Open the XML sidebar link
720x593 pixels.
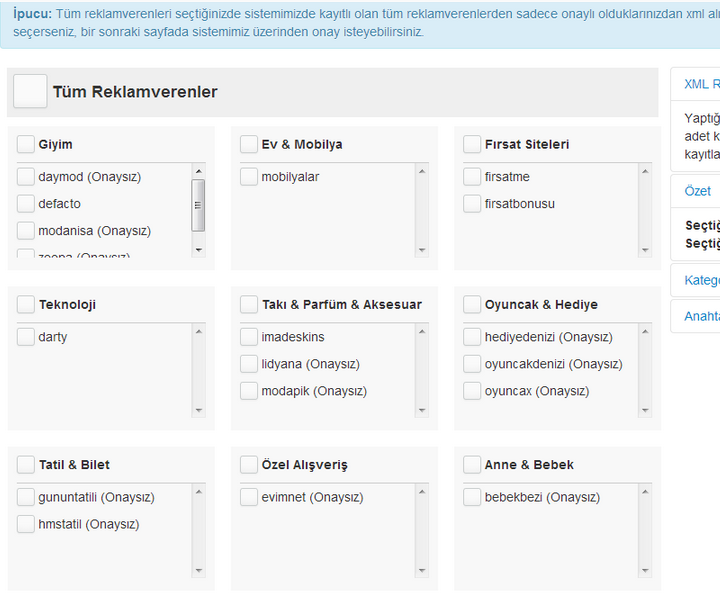click(702, 84)
